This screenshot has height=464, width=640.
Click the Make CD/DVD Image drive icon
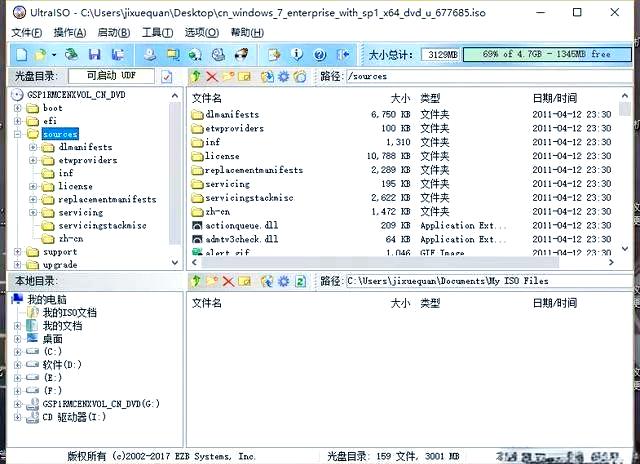[150, 54]
